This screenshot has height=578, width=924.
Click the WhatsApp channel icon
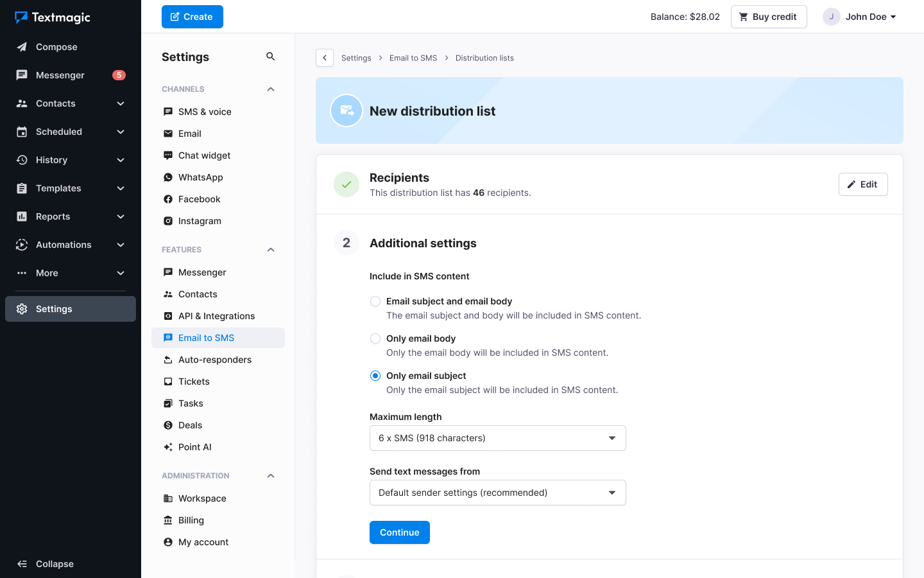(167, 177)
